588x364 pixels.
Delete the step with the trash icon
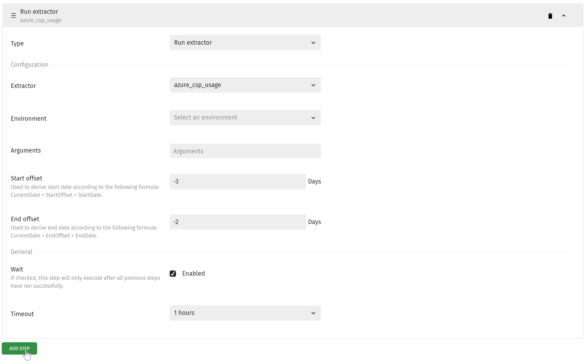[x=550, y=16]
